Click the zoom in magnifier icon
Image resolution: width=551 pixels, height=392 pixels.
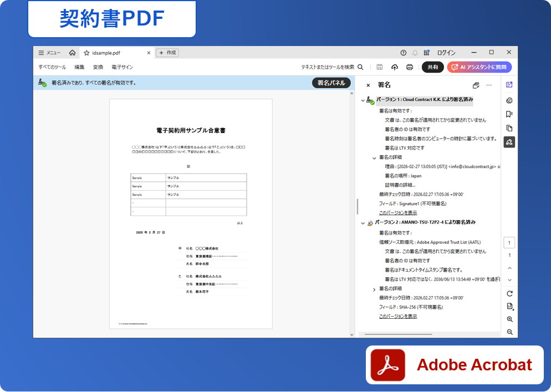pyautogui.click(x=509, y=319)
